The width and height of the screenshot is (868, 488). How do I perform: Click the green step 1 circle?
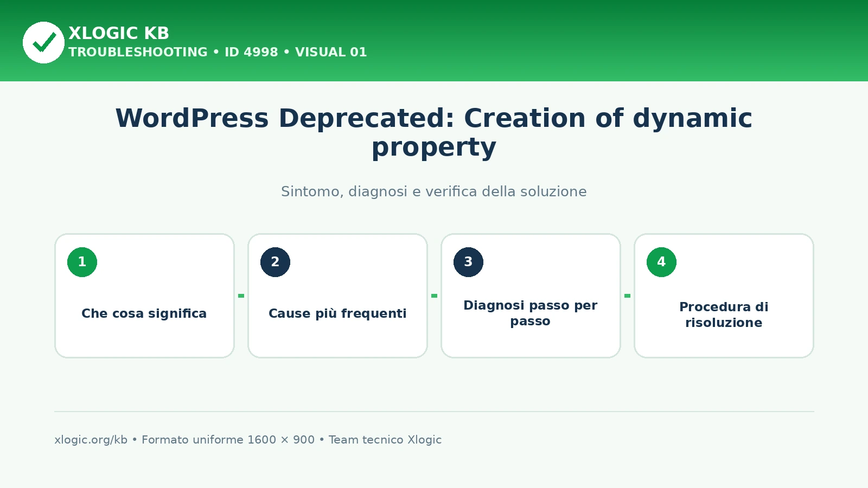click(x=82, y=262)
